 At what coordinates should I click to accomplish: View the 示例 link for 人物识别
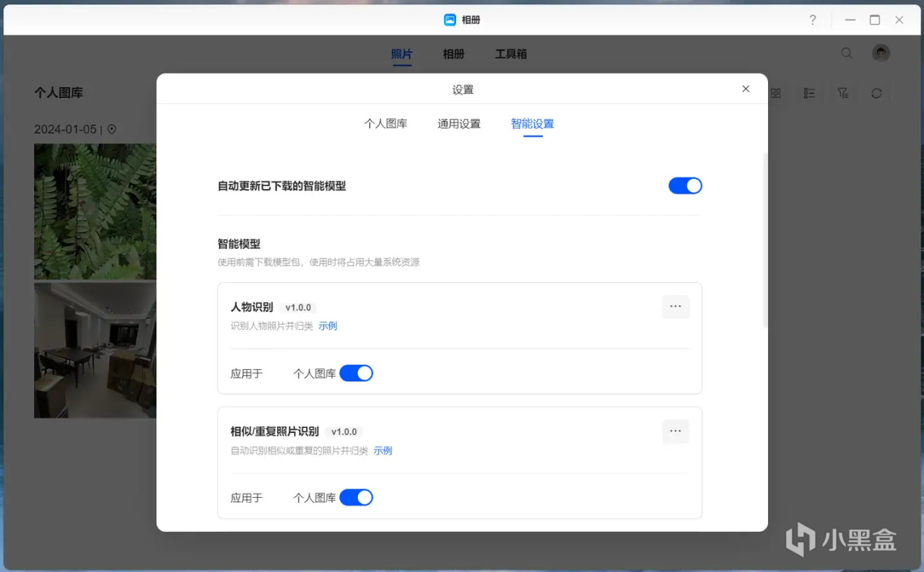[328, 326]
